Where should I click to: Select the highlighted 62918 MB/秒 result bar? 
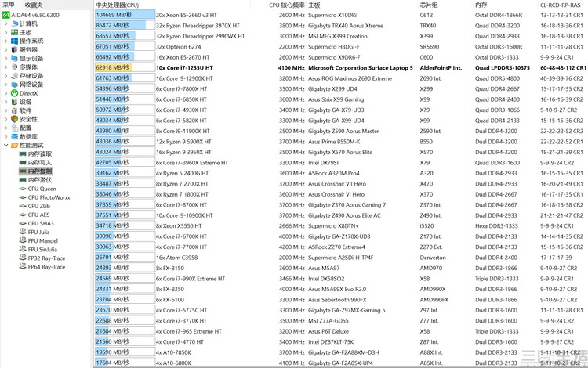[x=125, y=68]
